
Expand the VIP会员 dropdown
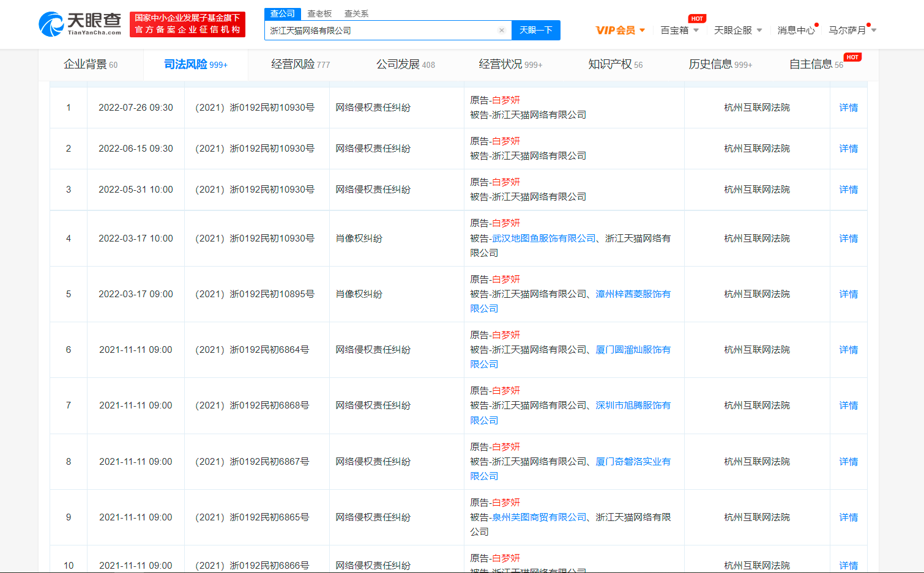(x=620, y=30)
